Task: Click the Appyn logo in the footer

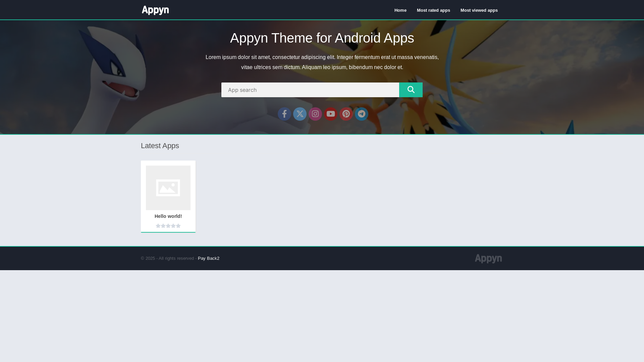Action: pos(488,258)
